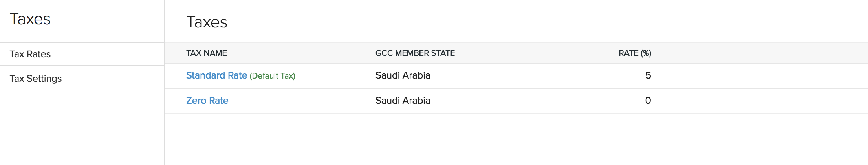868x165 pixels.
Task: Click the Taxes title in the sidebar
Action: point(30,19)
